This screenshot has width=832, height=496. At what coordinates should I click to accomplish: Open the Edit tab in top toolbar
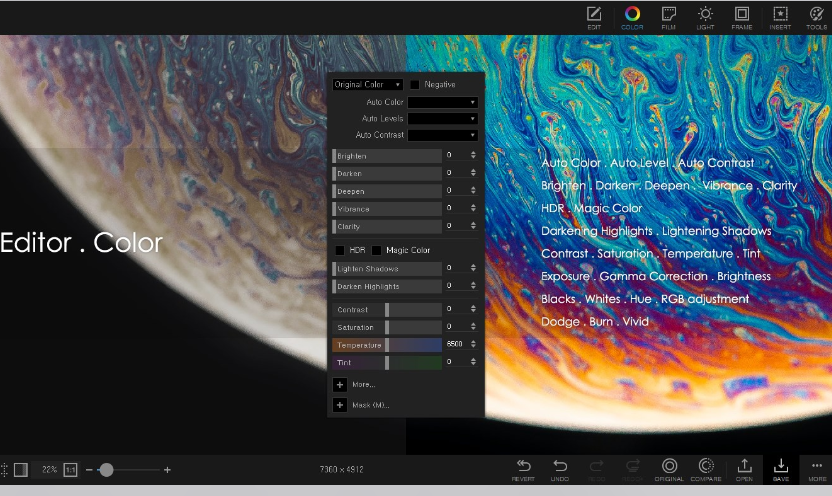pyautogui.click(x=594, y=18)
